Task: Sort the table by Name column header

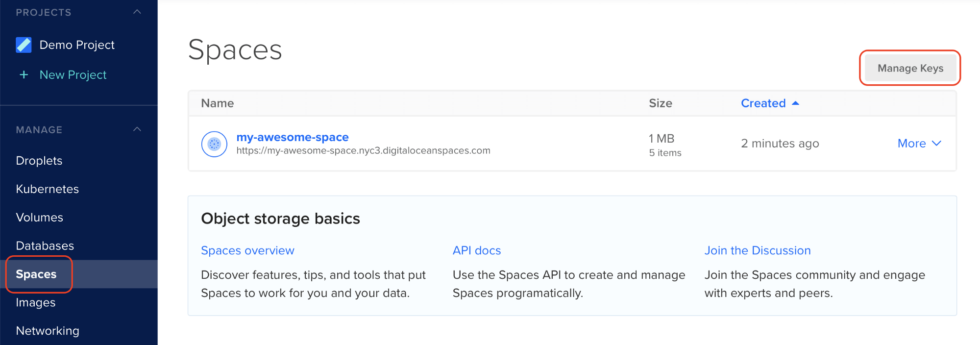Action: click(217, 103)
